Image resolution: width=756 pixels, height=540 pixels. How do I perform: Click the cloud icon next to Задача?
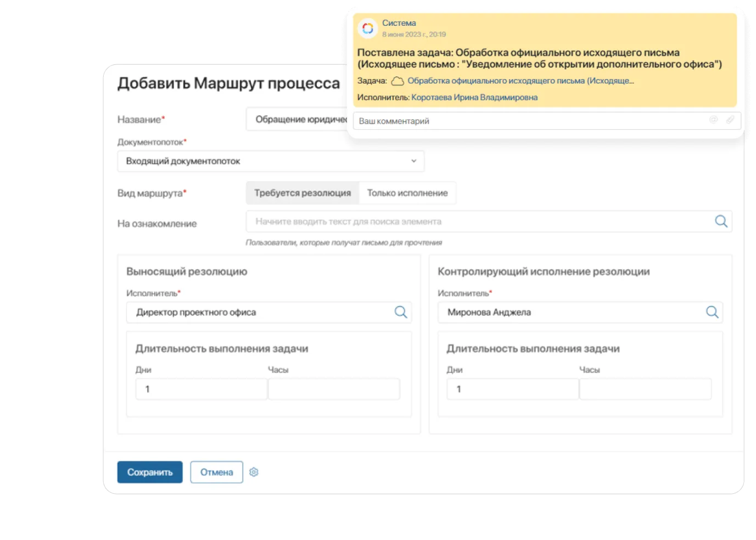point(397,81)
